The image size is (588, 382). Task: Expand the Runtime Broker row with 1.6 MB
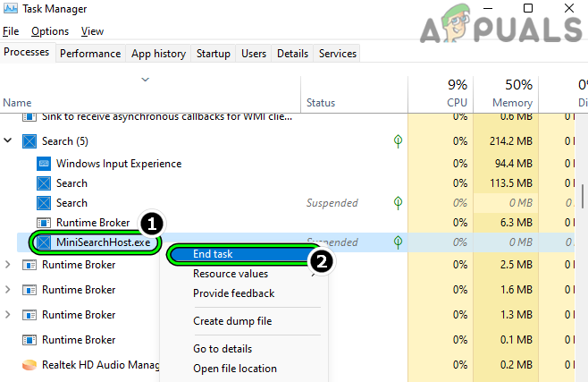point(7,290)
